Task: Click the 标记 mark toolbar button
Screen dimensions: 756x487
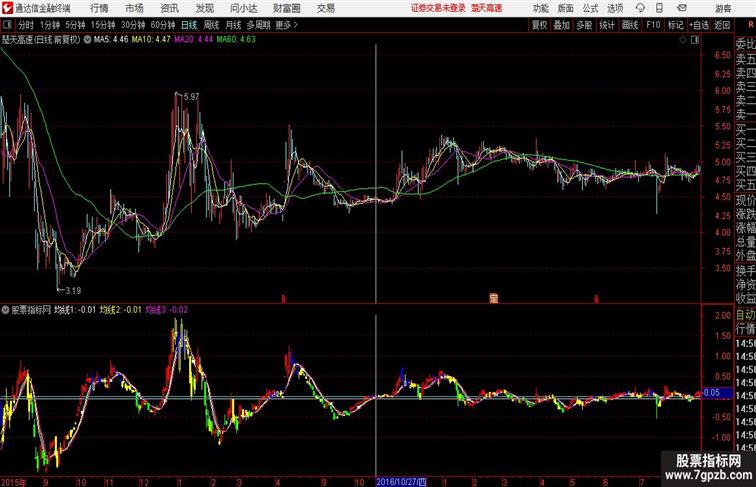Action: 675,25
